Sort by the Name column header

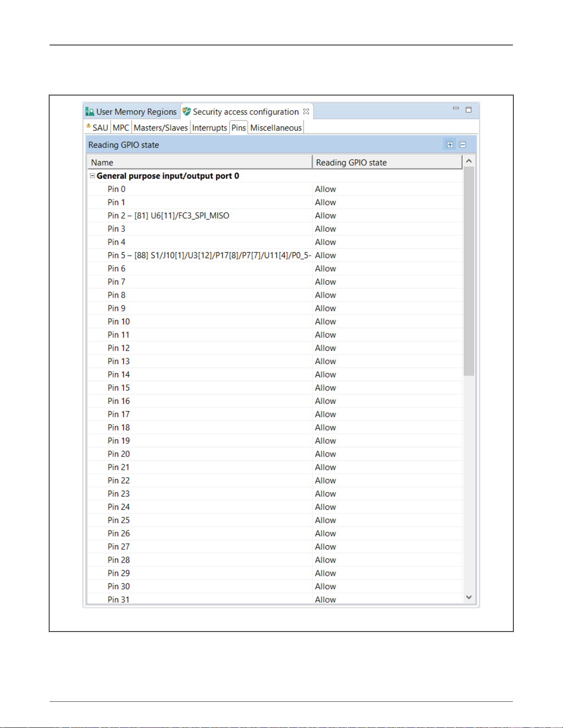point(200,162)
